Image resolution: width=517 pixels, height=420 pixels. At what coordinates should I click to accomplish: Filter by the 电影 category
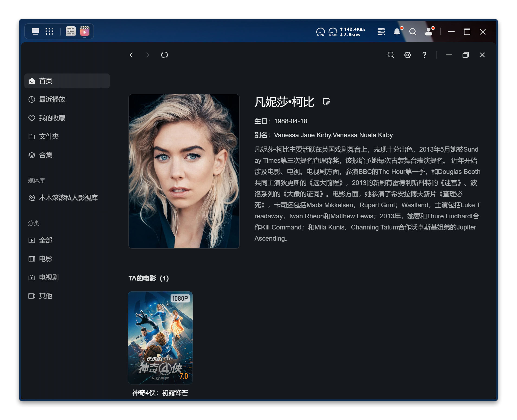coord(45,259)
